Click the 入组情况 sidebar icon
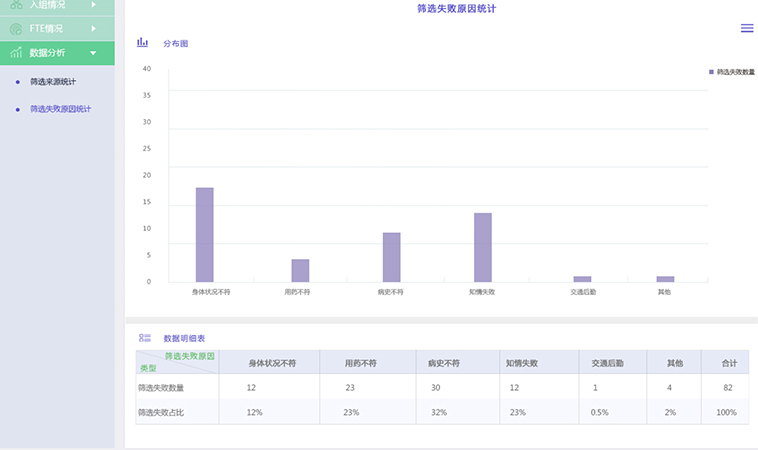The image size is (758, 450). click(16, 5)
